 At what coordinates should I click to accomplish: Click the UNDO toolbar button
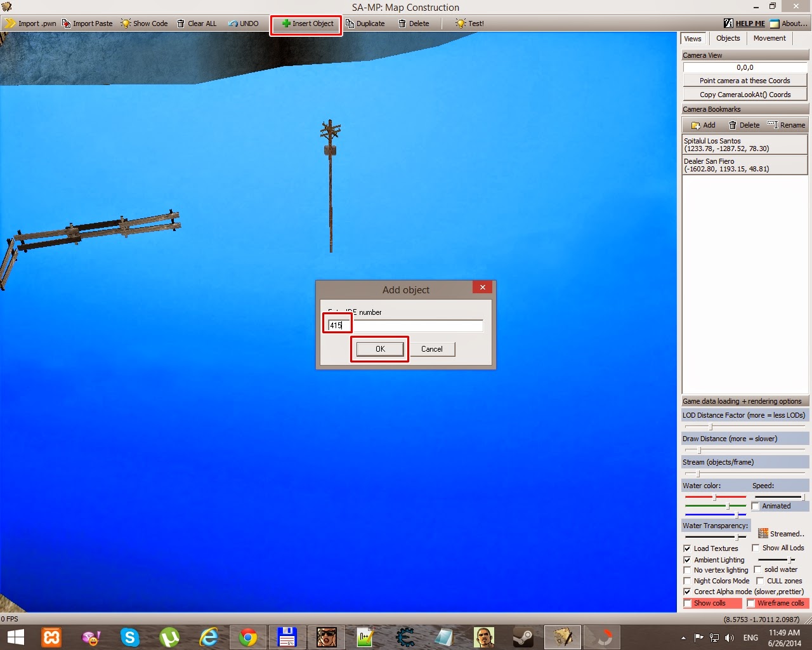pyautogui.click(x=244, y=23)
